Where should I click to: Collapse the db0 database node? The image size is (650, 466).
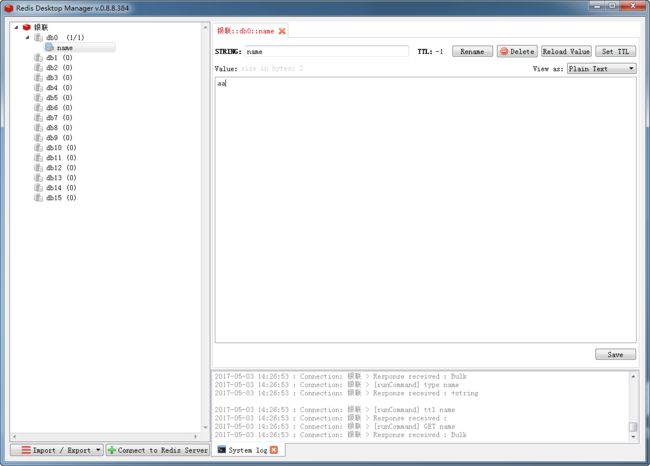pyautogui.click(x=27, y=38)
